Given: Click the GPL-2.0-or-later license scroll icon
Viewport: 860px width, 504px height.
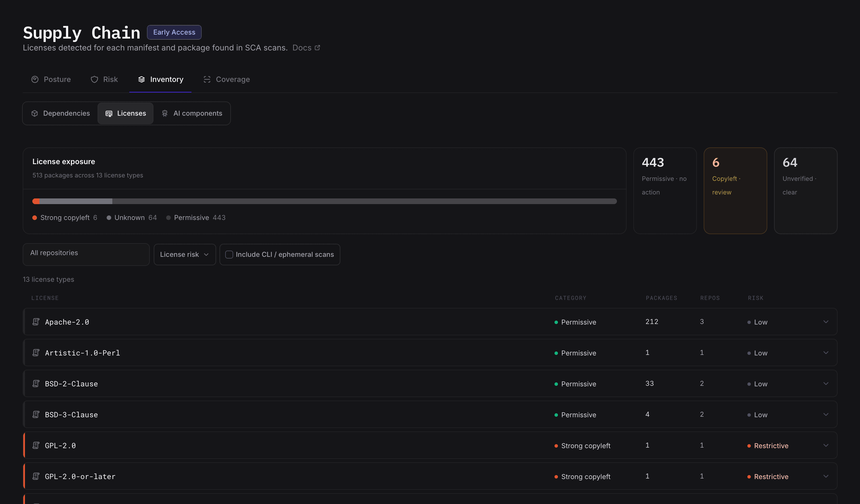Looking at the screenshot, I should point(36,476).
